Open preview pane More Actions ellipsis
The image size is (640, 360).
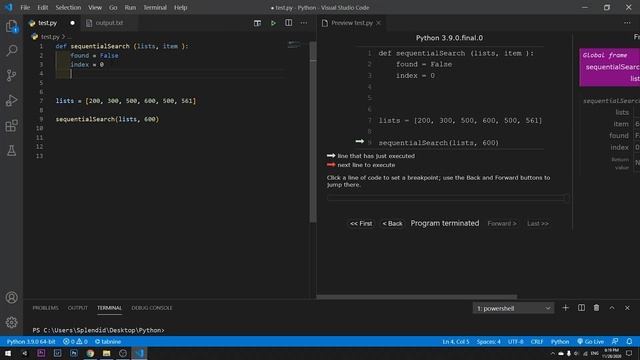point(627,23)
